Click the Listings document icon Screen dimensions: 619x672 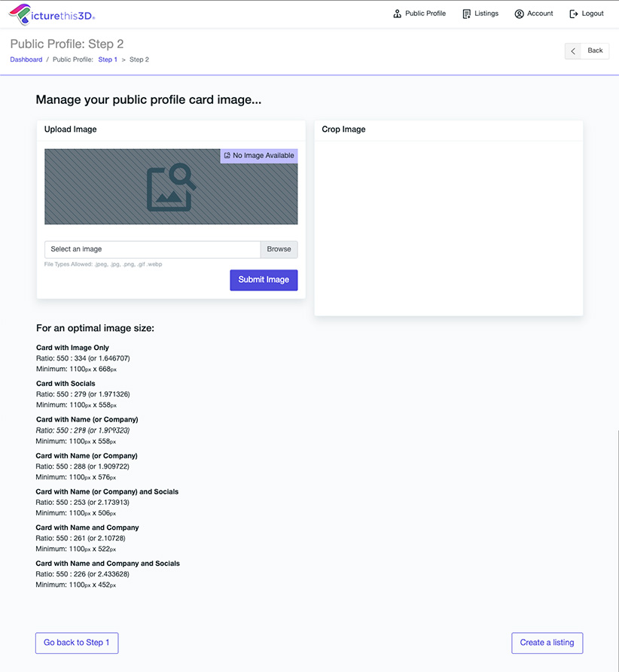coord(467,14)
